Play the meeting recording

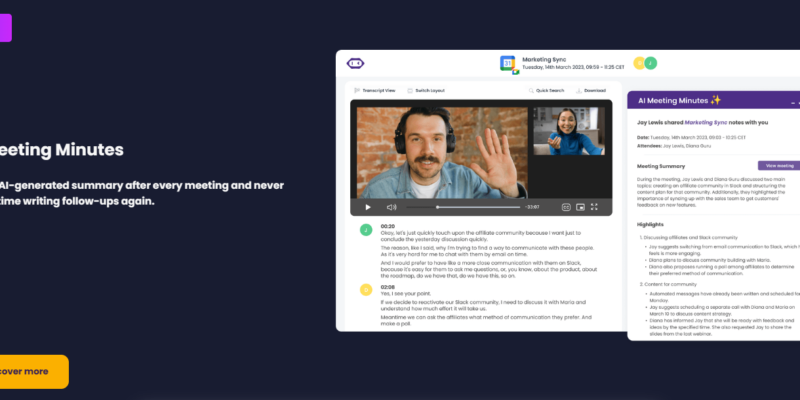pyautogui.click(x=368, y=207)
